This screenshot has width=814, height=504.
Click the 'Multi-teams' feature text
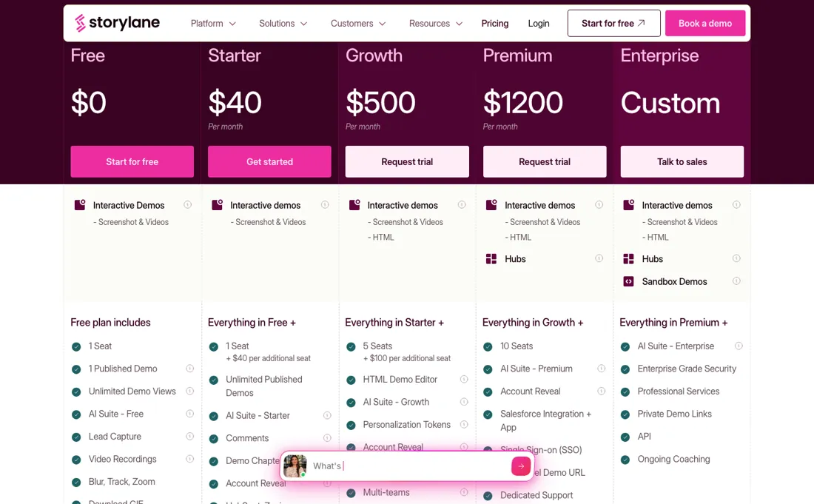(x=386, y=492)
